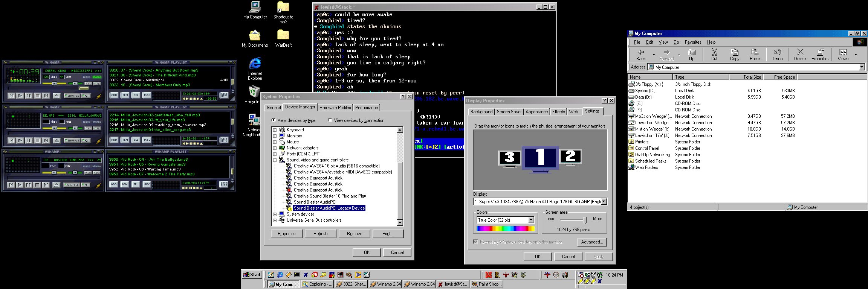Click Play in the top Winamp player
Viewport: 868px width, 289px height.
[x=20, y=96]
